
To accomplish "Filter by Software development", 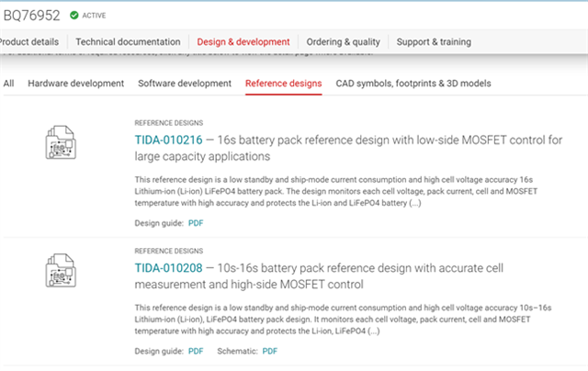I will 185,84.
